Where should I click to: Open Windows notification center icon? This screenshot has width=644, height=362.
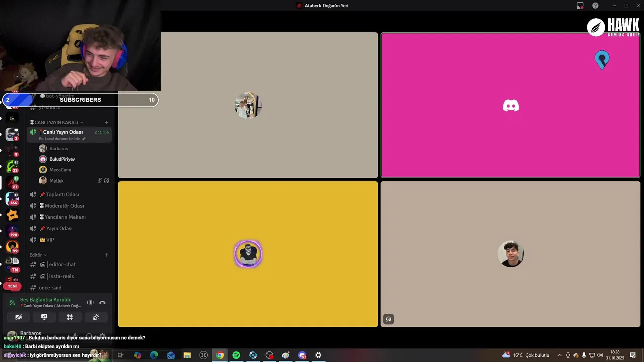633,355
